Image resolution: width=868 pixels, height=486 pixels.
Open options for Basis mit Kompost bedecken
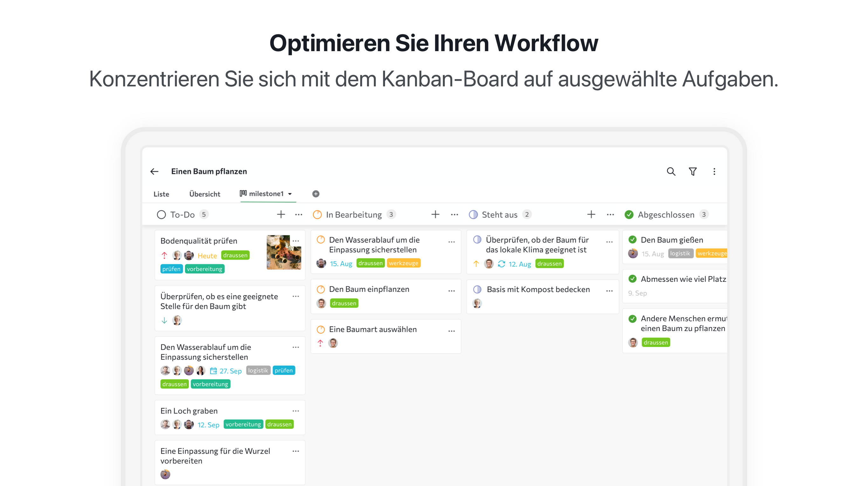coord(609,291)
